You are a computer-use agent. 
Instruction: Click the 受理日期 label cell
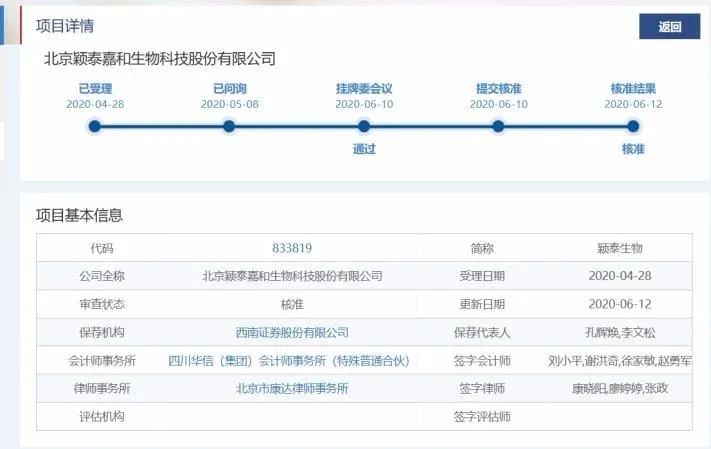click(x=482, y=276)
